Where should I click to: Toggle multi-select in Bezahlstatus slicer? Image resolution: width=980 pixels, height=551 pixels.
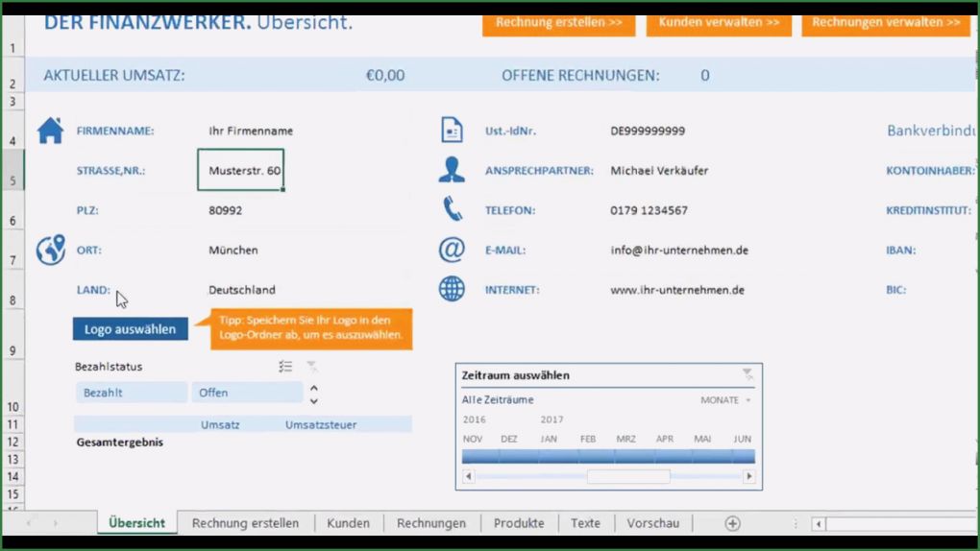[285, 366]
